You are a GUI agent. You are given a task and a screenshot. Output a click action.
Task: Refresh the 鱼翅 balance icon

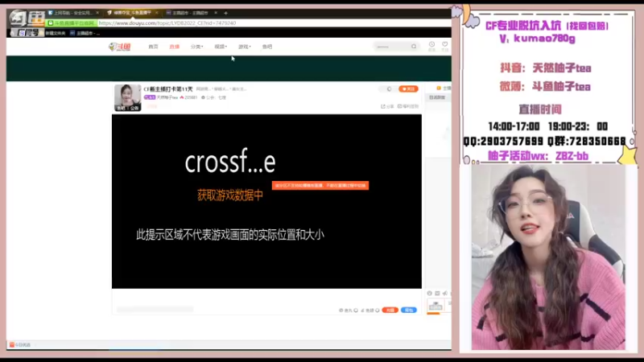tap(378, 311)
